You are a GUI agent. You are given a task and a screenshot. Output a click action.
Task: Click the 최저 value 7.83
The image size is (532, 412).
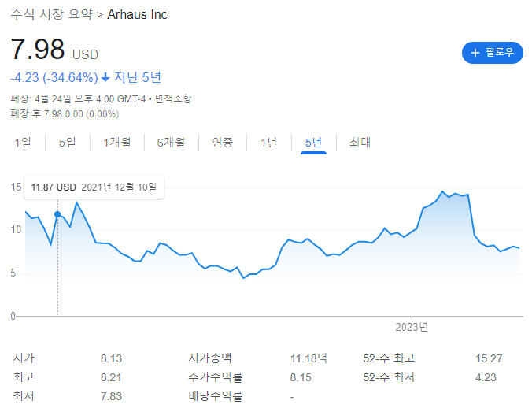[111, 396]
